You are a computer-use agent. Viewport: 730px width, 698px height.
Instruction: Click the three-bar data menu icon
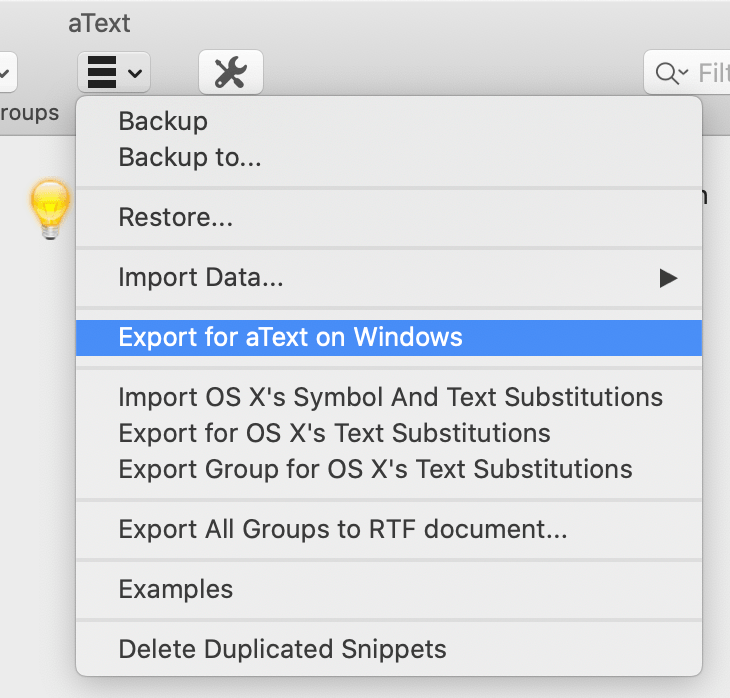click(x=101, y=72)
